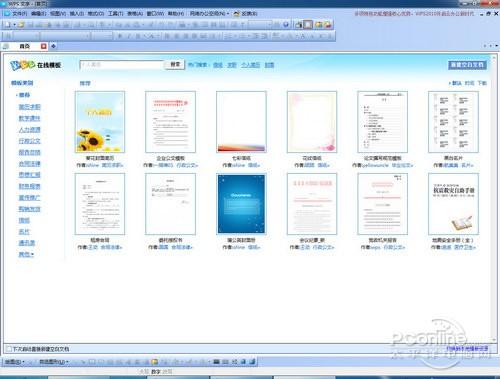The height and width of the screenshot is (379, 500).
Task: Click the blue new-tab icon beside 首页 tab
Action: (x=53, y=46)
